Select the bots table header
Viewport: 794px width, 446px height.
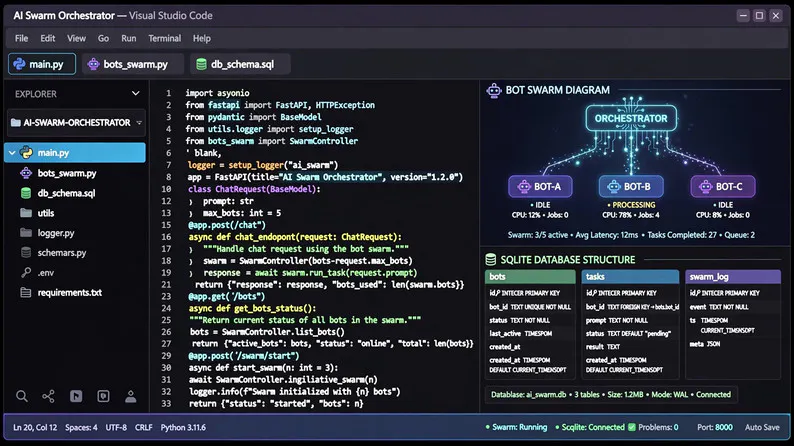click(x=530, y=277)
